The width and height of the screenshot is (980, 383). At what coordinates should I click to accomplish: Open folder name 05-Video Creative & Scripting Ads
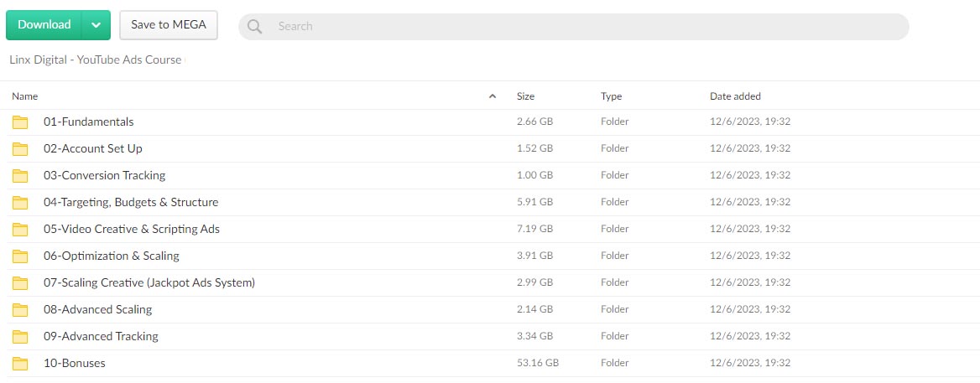(x=131, y=229)
